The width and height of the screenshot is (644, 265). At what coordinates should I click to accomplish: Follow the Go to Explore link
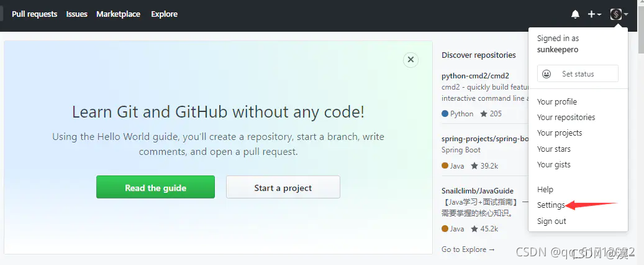[468, 249]
